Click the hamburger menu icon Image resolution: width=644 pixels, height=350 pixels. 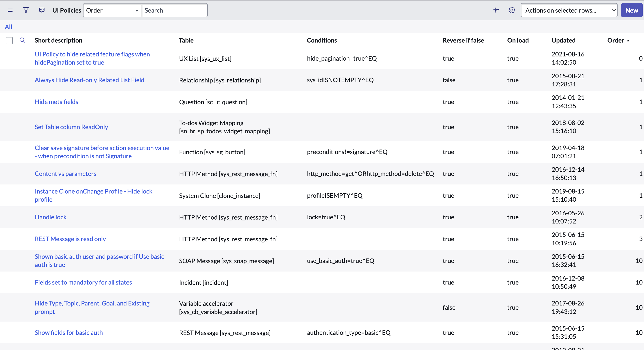(x=10, y=9)
